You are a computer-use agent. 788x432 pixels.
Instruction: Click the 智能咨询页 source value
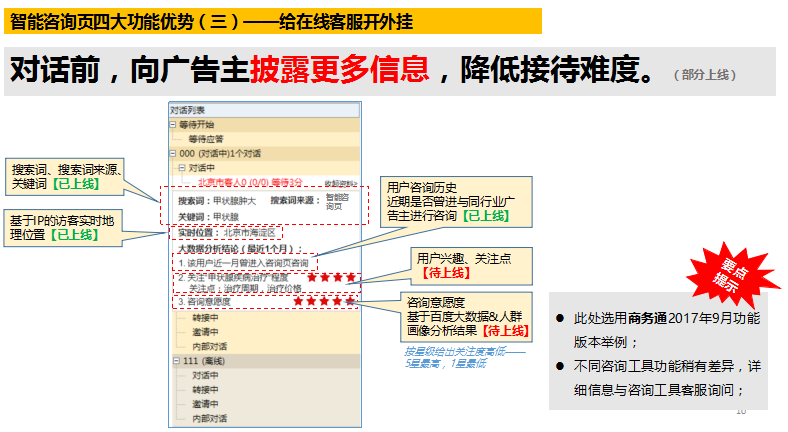337,201
